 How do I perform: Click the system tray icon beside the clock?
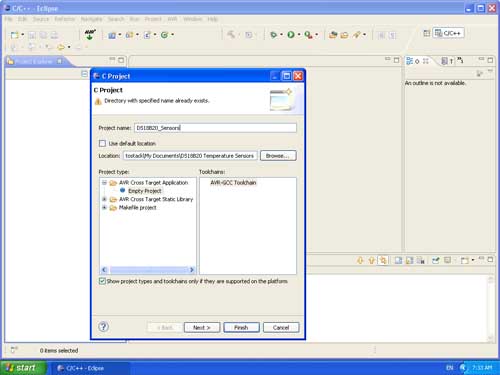463,368
